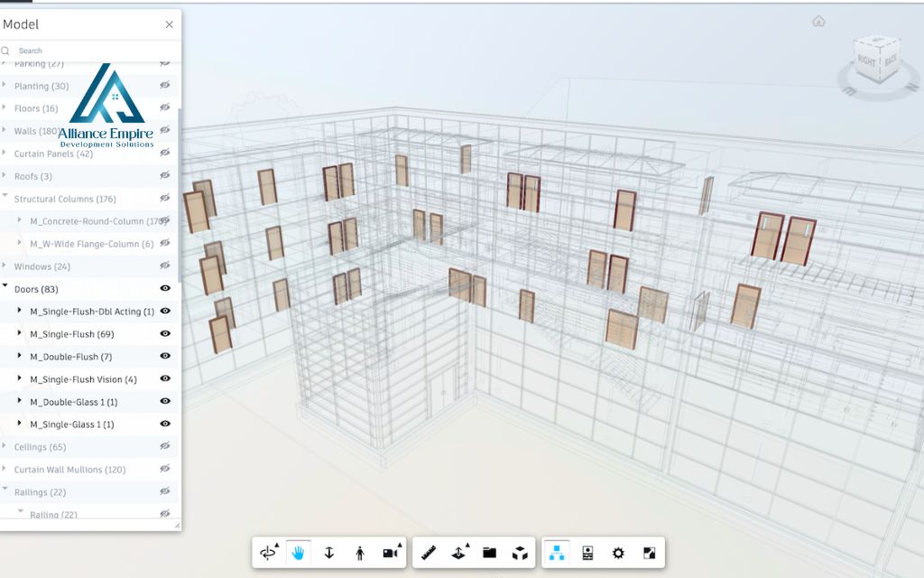This screenshot has width=924, height=578.
Task: Open viewer Settings gear
Action: (618, 553)
